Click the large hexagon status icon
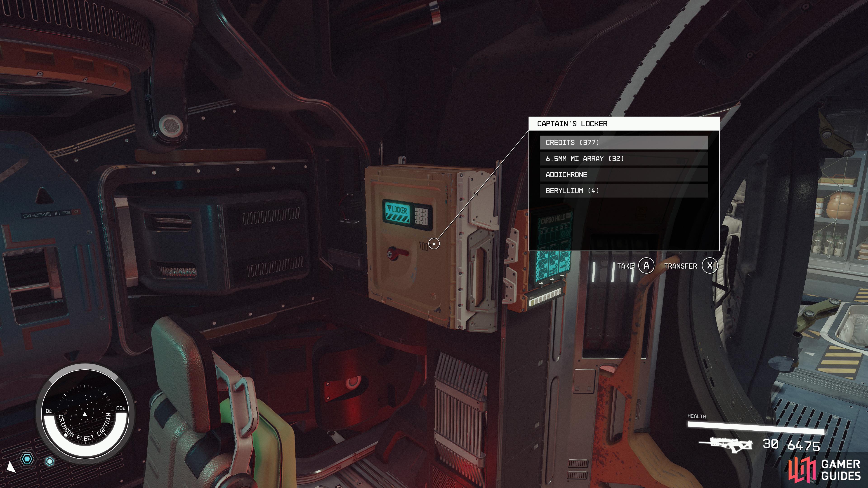The height and width of the screenshot is (488, 868). (x=27, y=459)
